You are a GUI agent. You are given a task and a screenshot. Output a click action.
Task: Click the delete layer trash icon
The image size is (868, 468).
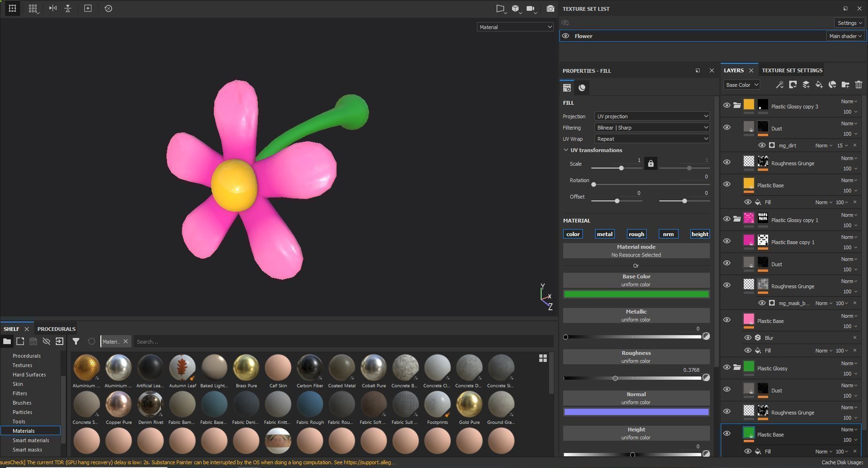pyautogui.click(x=859, y=85)
